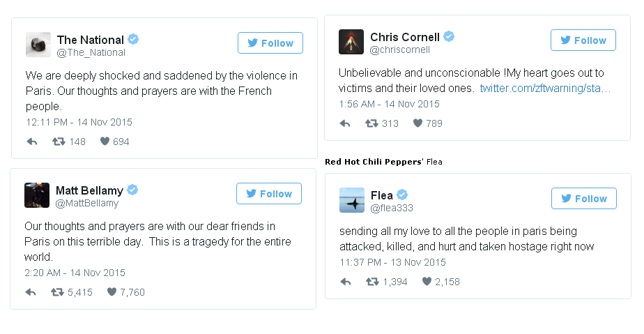Retweet Chris Cornell's tweet

point(372,123)
